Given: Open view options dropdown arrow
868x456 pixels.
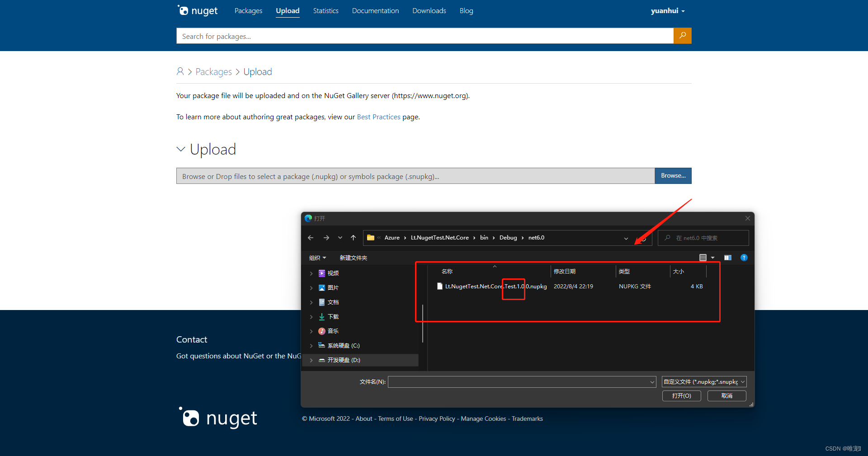Looking at the screenshot, I should click(712, 258).
